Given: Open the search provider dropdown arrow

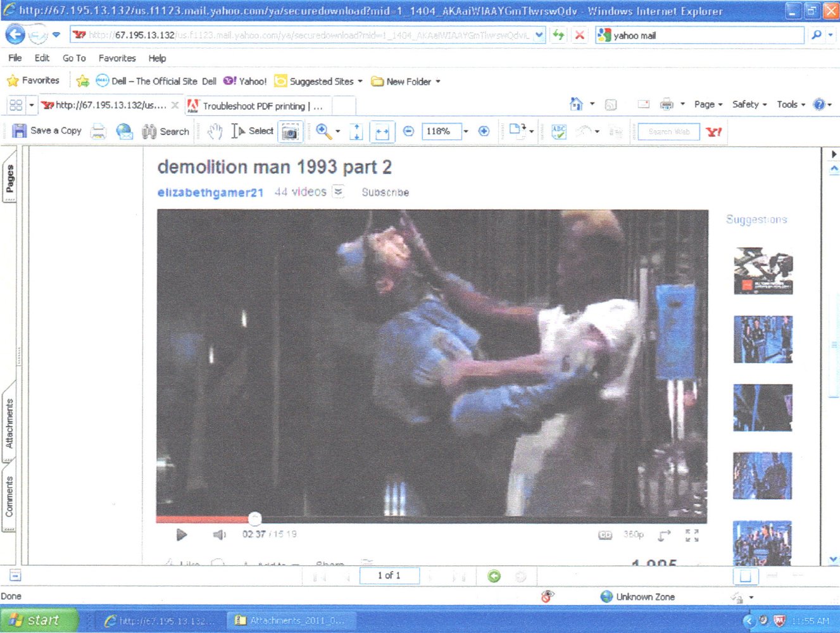Looking at the screenshot, I should pos(831,35).
